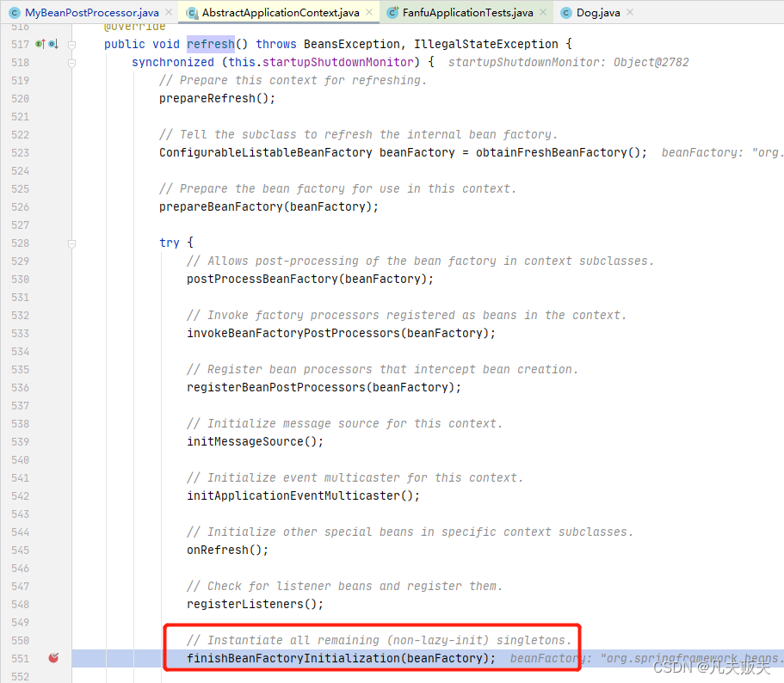Collapse the try block using the fold arrow
Viewport: 784px width, 683px height.
(71, 243)
